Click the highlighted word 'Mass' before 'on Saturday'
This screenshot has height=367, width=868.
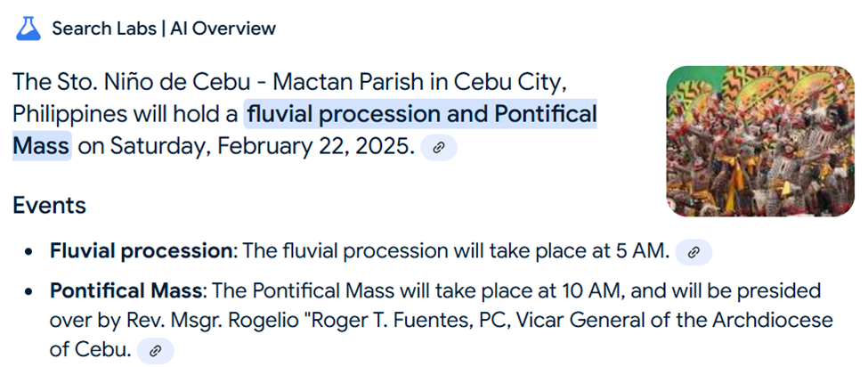(42, 146)
